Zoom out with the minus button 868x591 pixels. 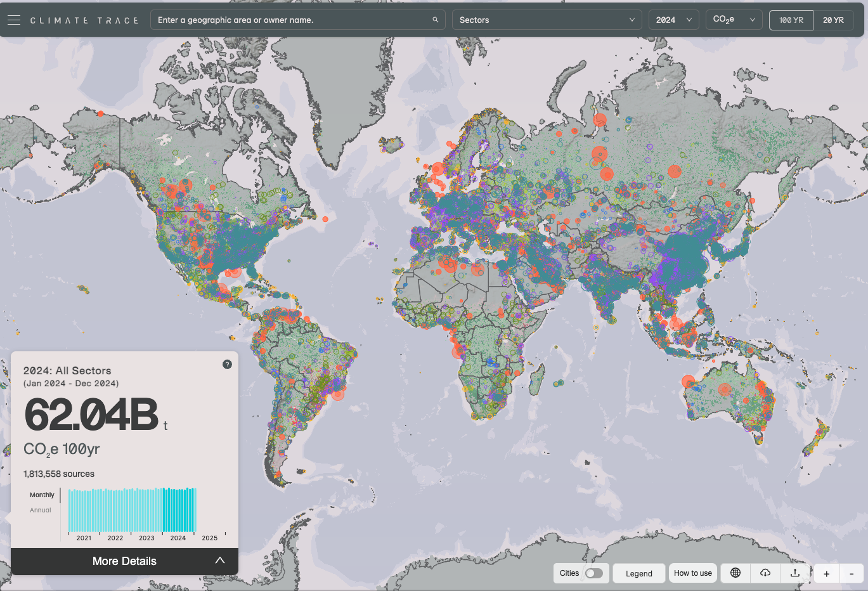pos(851,574)
